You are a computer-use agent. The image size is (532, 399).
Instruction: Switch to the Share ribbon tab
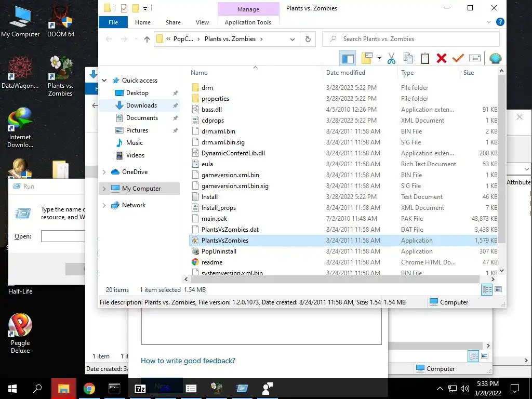[173, 22]
